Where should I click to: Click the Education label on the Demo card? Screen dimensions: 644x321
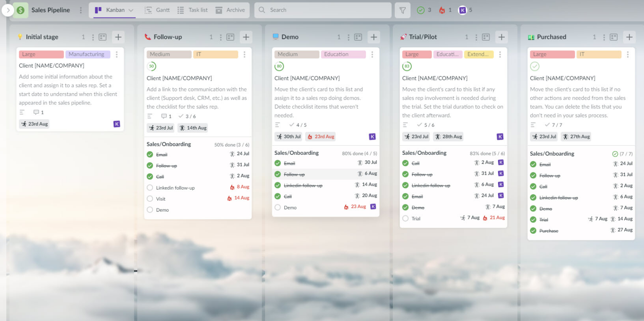point(343,54)
